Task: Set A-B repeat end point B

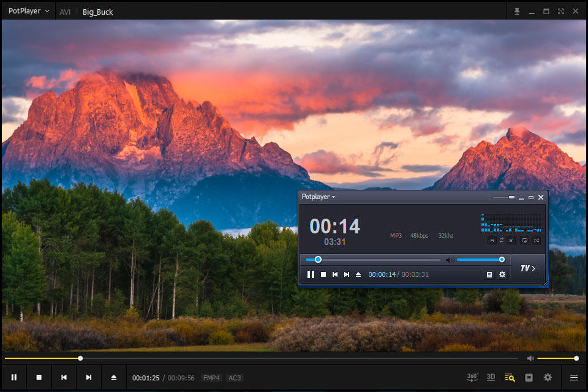Action: click(x=511, y=241)
